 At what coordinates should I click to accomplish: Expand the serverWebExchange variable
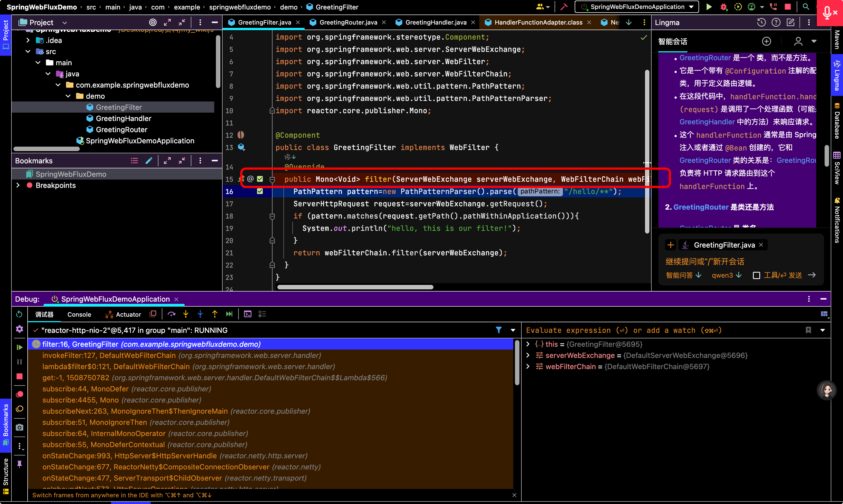tap(528, 355)
